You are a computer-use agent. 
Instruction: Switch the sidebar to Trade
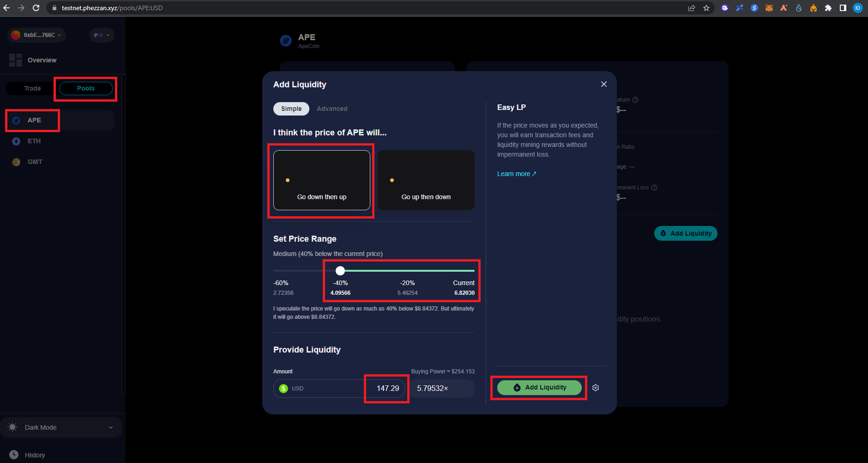tap(32, 88)
